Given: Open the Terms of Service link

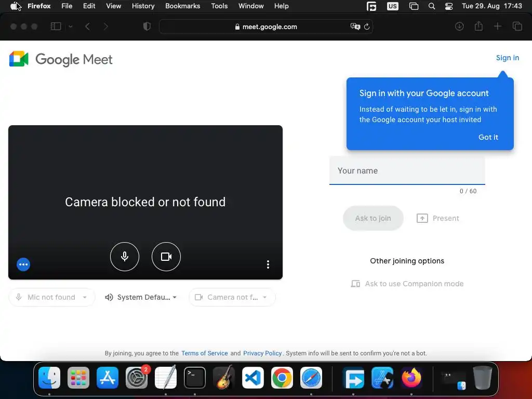Looking at the screenshot, I should (204, 353).
